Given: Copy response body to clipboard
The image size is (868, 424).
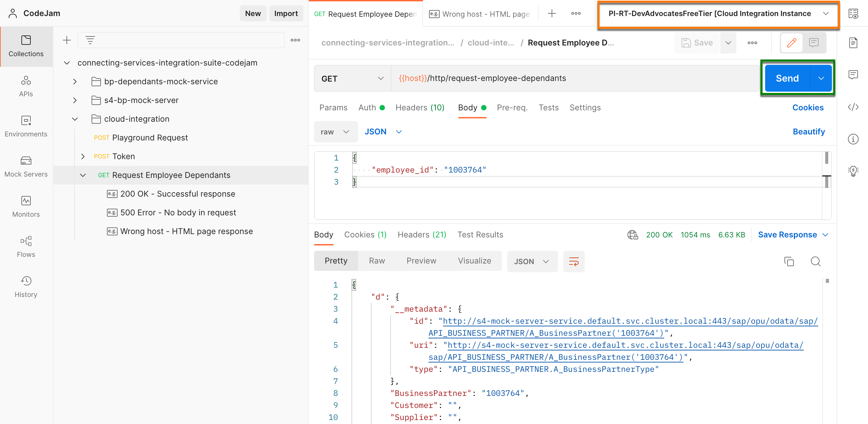Looking at the screenshot, I should [789, 261].
